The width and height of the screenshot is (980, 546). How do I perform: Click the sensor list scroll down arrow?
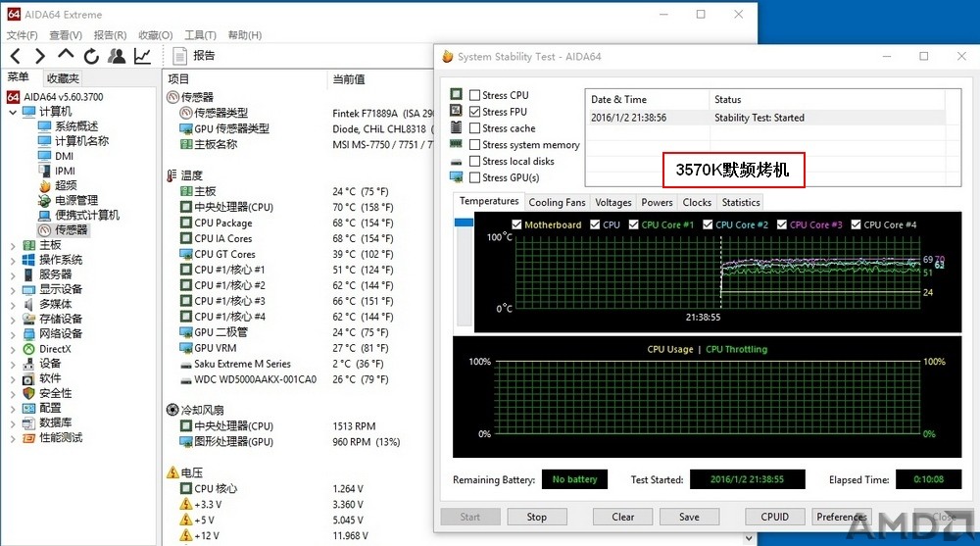point(749,538)
